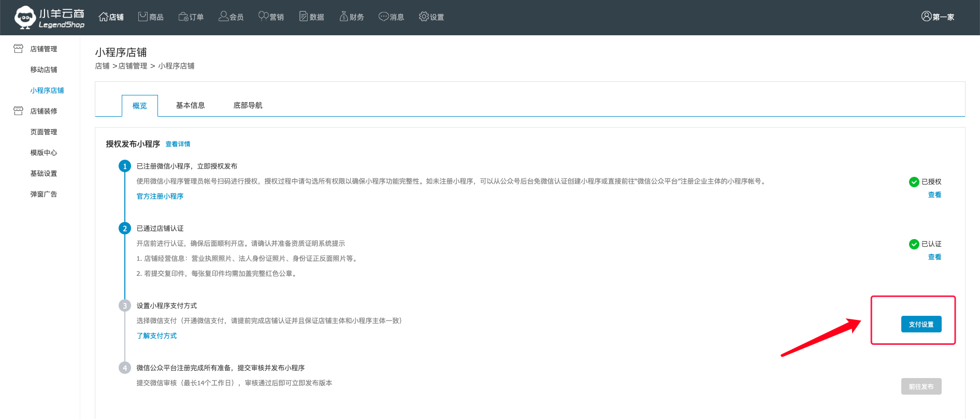Open the 会员 members section
The image size is (980, 419).
(231, 17)
